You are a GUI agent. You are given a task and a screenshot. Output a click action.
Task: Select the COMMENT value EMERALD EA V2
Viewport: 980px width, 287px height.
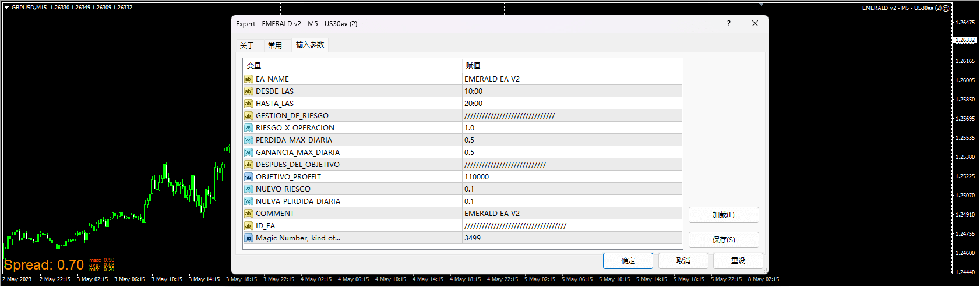pos(572,214)
